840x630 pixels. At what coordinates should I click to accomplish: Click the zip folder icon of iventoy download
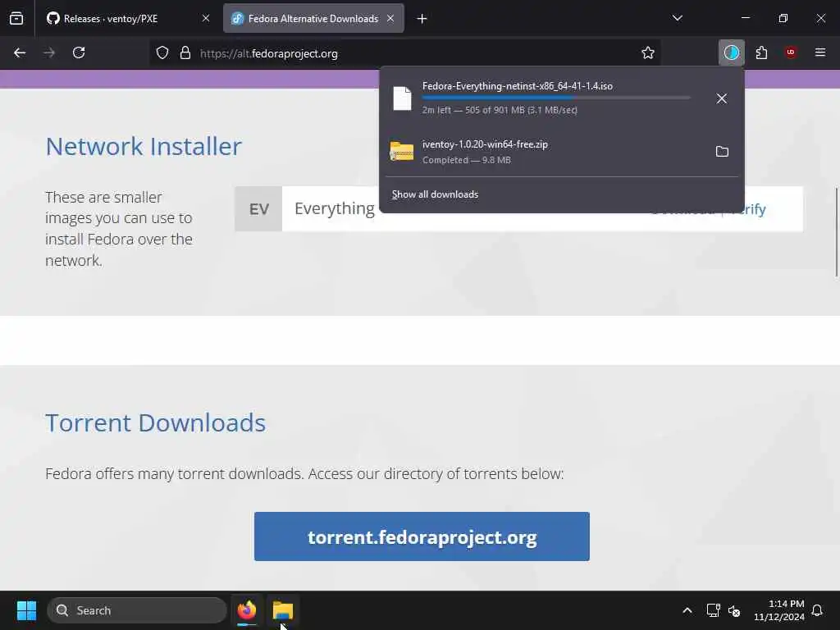coord(402,152)
